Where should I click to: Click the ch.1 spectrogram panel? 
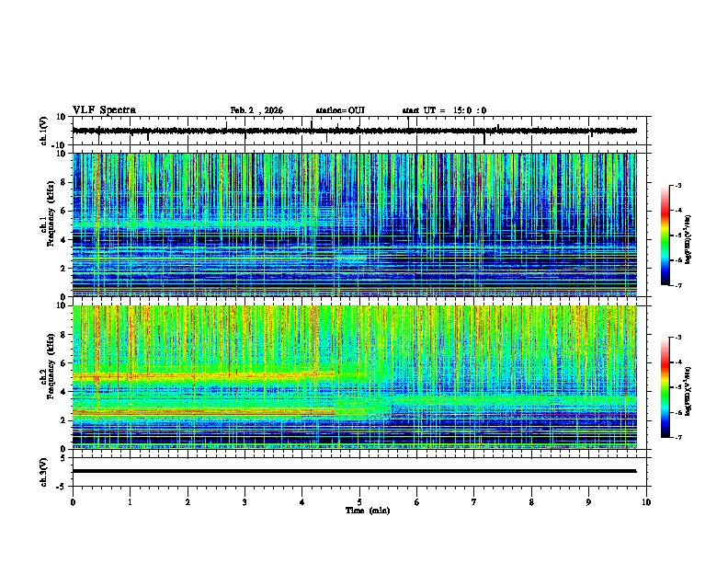coord(355,224)
